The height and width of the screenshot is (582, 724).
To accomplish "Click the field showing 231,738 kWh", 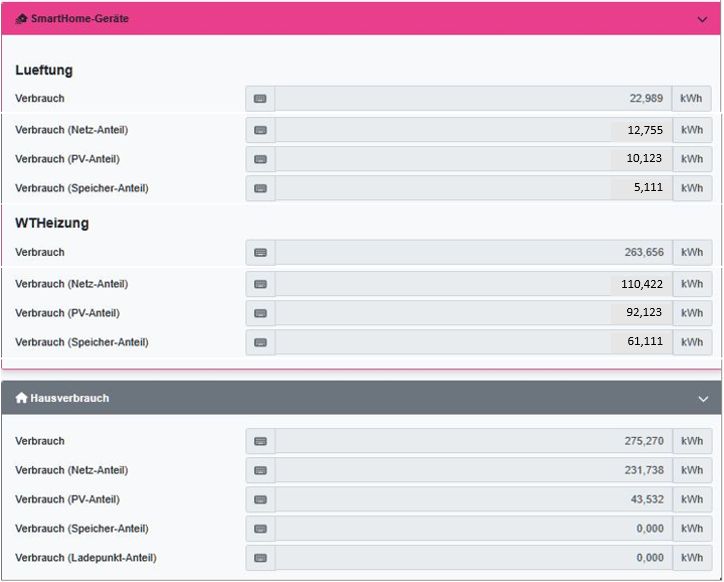I will 473,470.
